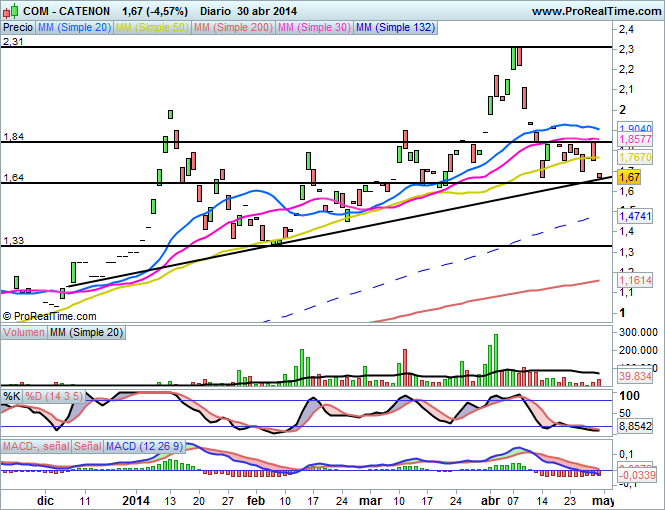Click the 2,4 price scale label
665x510 pixels.
coord(626,29)
